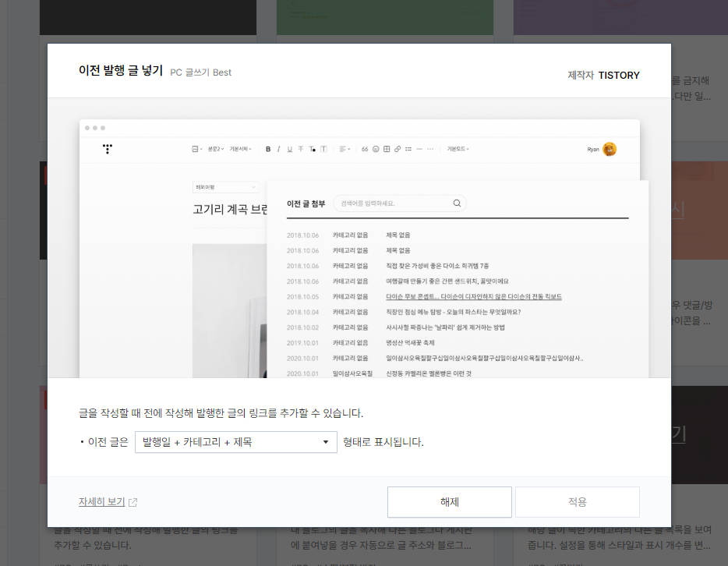Click the TISTORY creator name
Screen dimensions: 728x566
coord(619,75)
